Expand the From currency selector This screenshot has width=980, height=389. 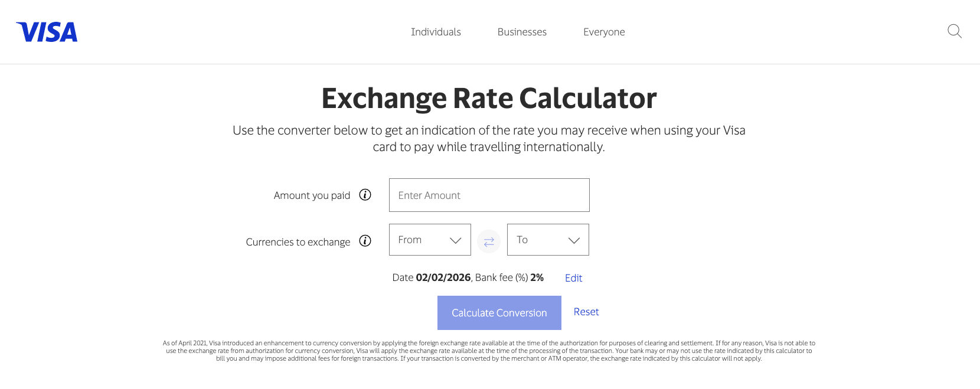pyautogui.click(x=430, y=240)
